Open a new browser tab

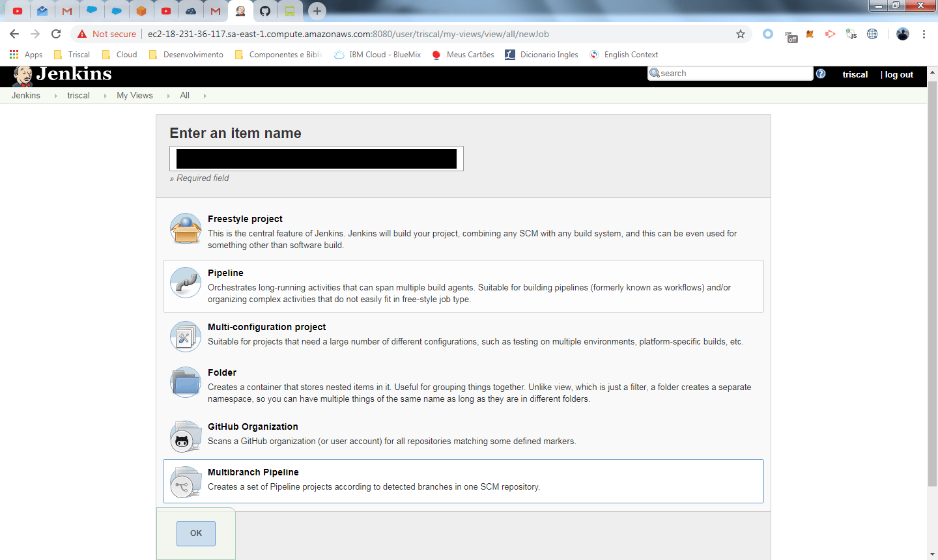coord(317,10)
